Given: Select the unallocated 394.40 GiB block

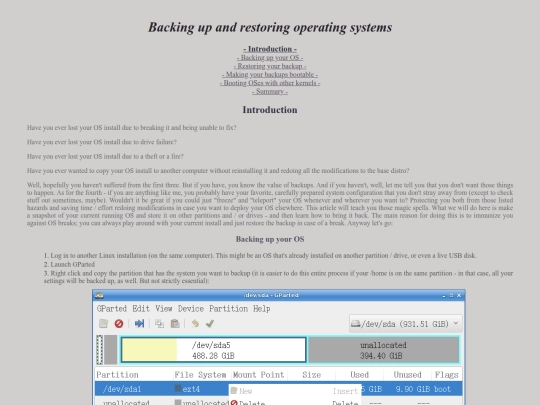Looking at the screenshot, I should tap(384, 350).
